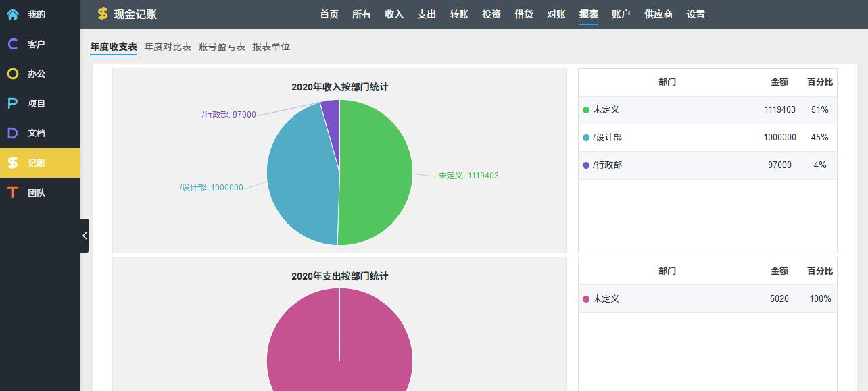868x391 pixels.
Task: Collapse the left sidebar with arrow handle
Action: coord(85,236)
